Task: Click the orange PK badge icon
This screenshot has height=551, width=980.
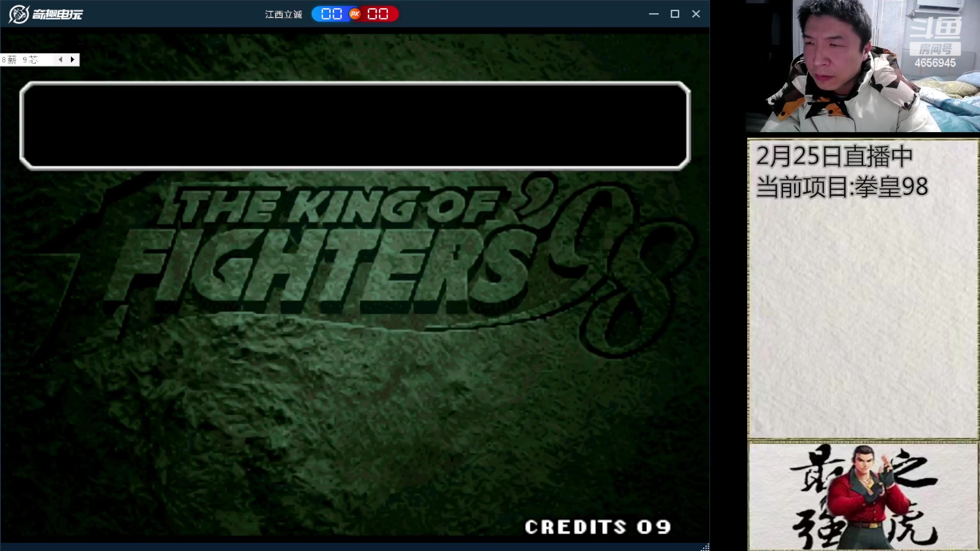Action: [355, 14]
